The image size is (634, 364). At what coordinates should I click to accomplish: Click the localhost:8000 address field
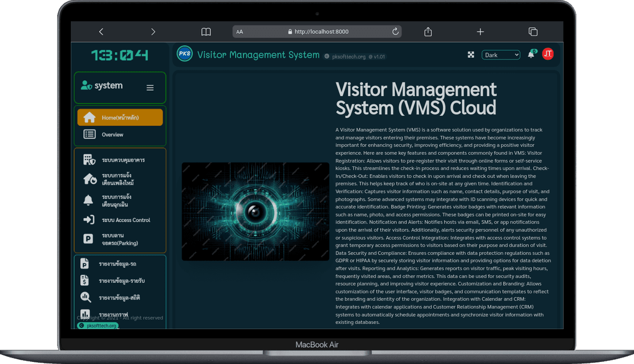pyautogui.click(x=317, y=32)
